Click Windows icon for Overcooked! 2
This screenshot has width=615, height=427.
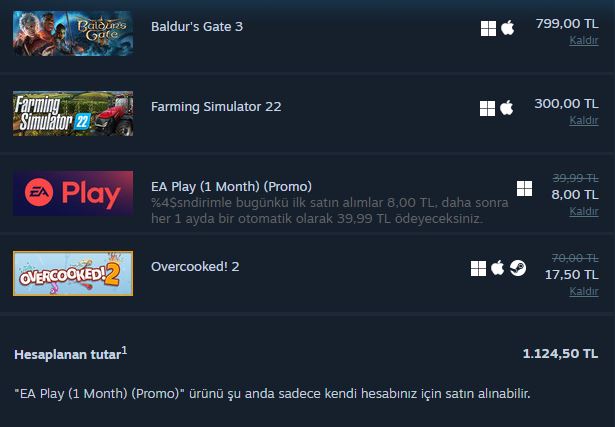[x=478, y=269]
